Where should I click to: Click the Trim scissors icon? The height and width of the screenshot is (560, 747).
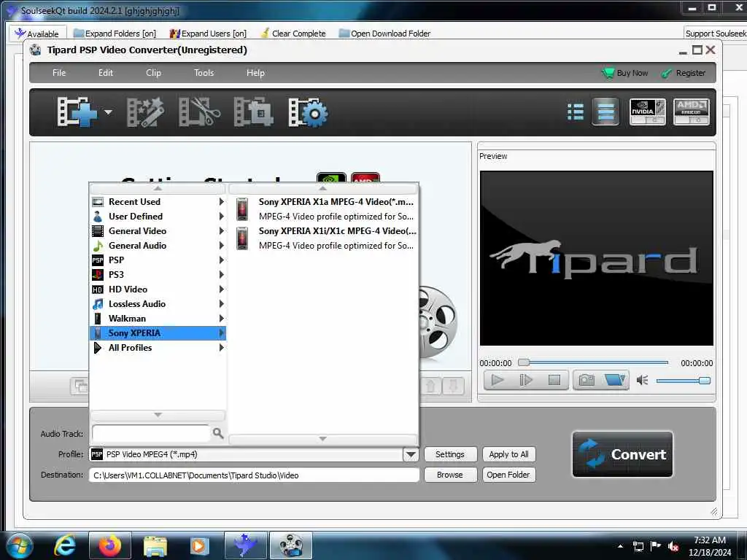[x=200, y=112]
